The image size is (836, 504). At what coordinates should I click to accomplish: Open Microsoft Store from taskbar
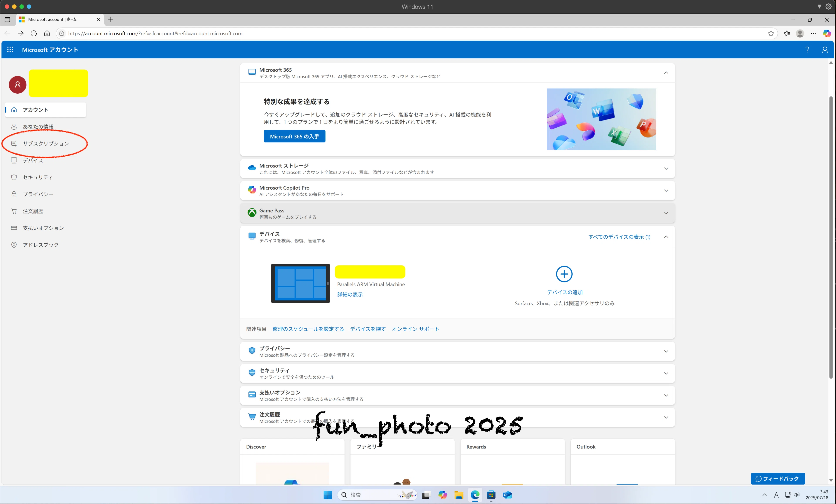491,495
